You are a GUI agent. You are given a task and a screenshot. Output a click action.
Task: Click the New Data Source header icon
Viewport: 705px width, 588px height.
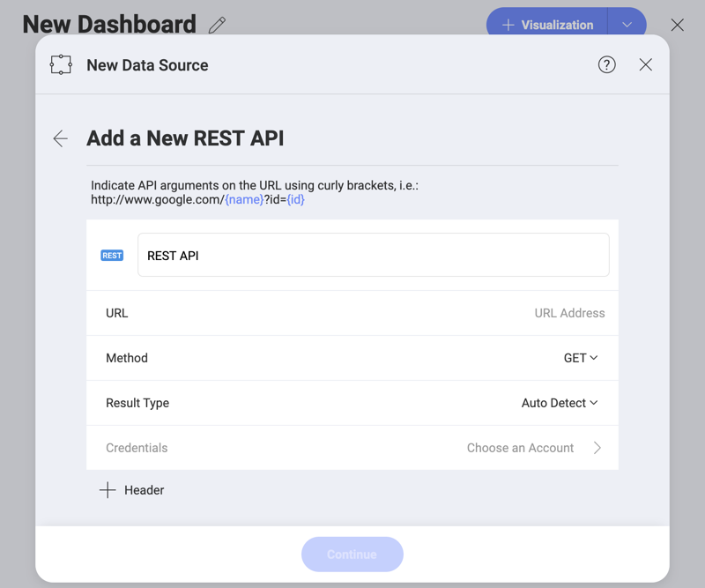pos(61,64)
